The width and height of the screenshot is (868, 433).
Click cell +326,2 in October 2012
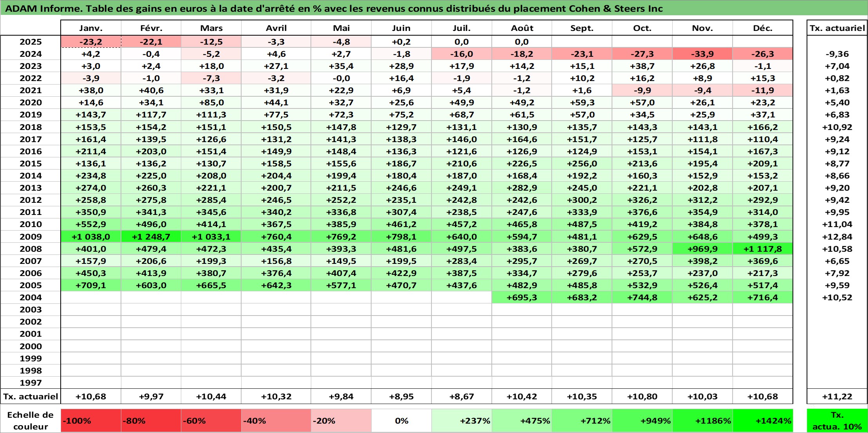tap(642, 200)
